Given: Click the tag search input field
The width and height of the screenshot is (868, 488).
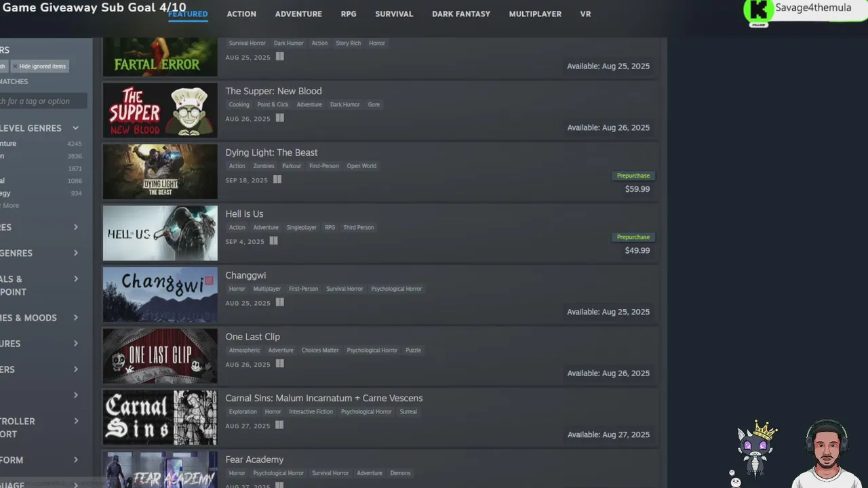Looking at the screenshot, I should click(x=43, y=101).
